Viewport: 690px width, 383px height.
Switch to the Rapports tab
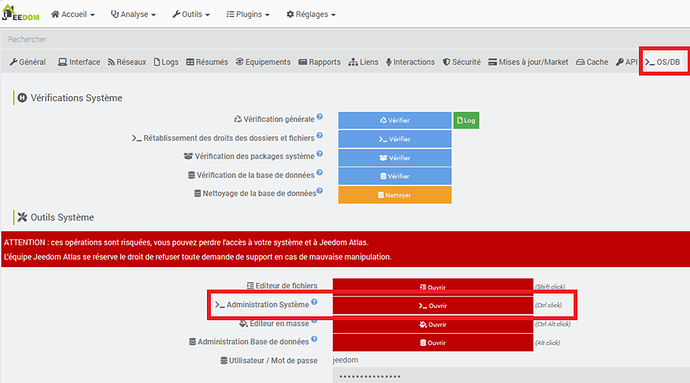[319, 62]
